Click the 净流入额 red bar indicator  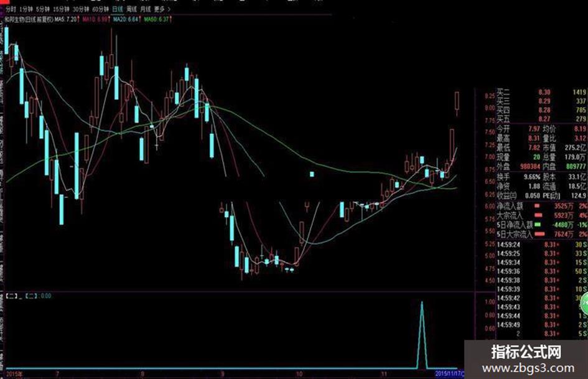(x=537, y=206)
